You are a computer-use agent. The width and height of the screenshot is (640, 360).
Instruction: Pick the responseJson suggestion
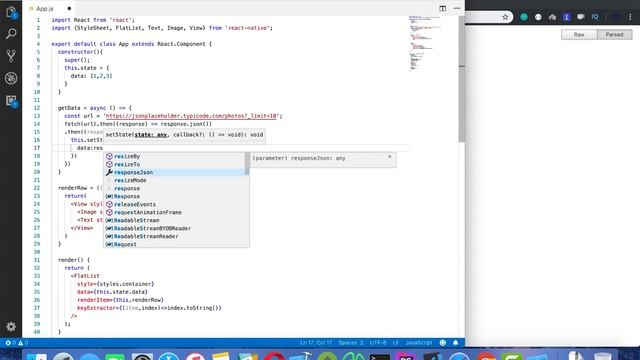[174, 172]
